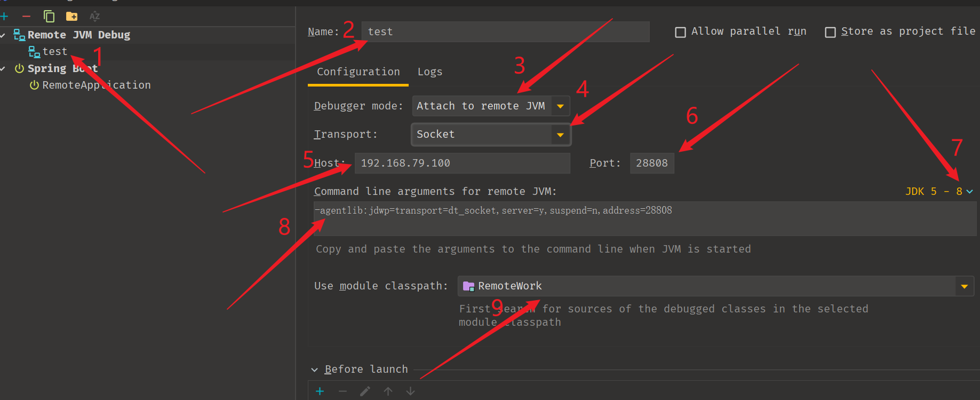Select the Remote JVM Debug group
The image size is (980, 400).
click(78, 35)
